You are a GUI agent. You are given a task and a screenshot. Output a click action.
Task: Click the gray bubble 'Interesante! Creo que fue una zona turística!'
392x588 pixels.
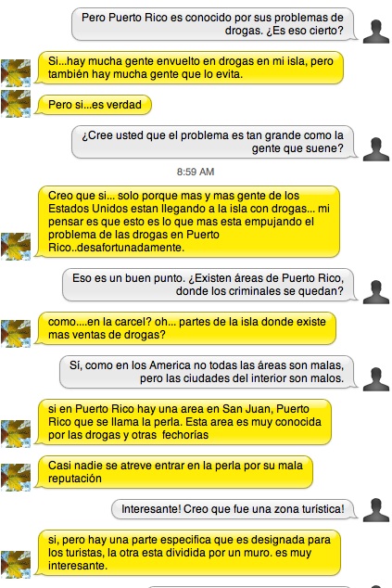[234, 509]
